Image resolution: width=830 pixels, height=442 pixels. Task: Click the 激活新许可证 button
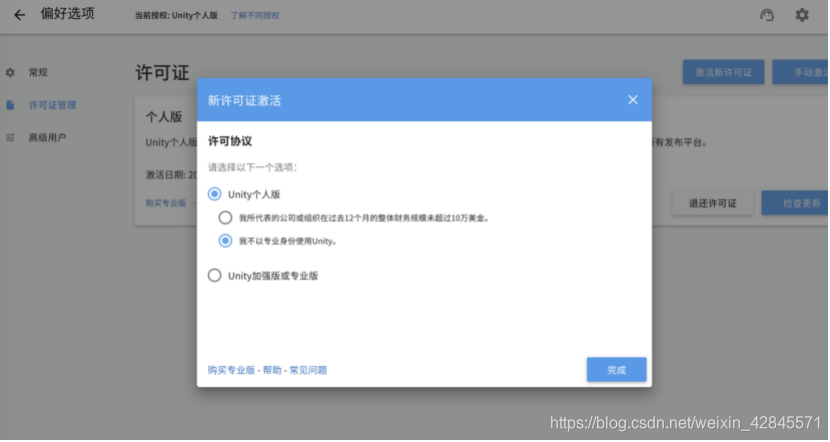(x=723, y=72)
